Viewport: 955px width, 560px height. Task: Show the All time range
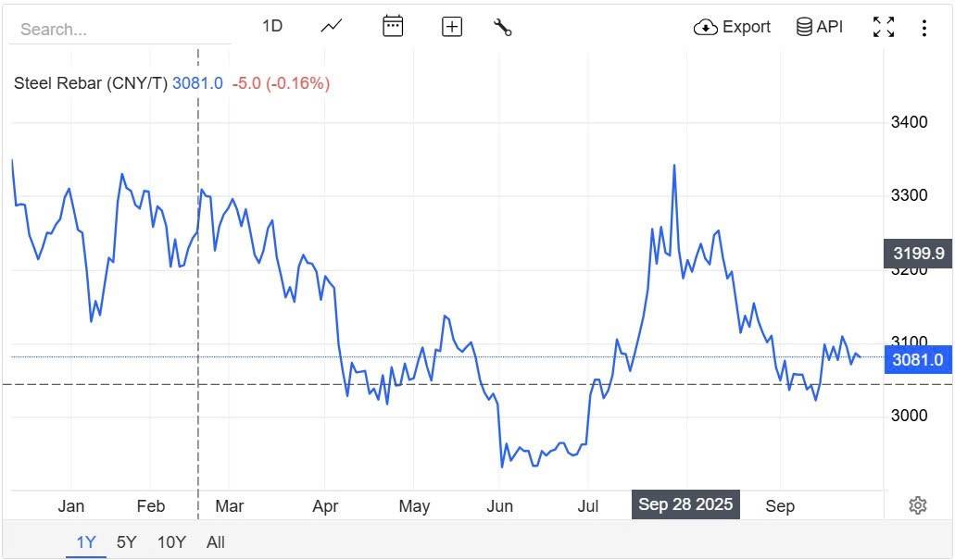[216, 542]
